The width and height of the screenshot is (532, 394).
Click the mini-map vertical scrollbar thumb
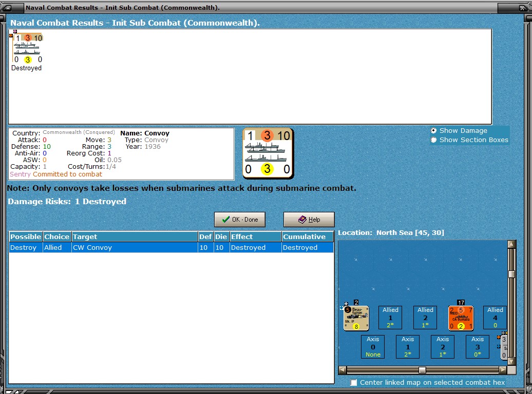click(x=511, y=274)
